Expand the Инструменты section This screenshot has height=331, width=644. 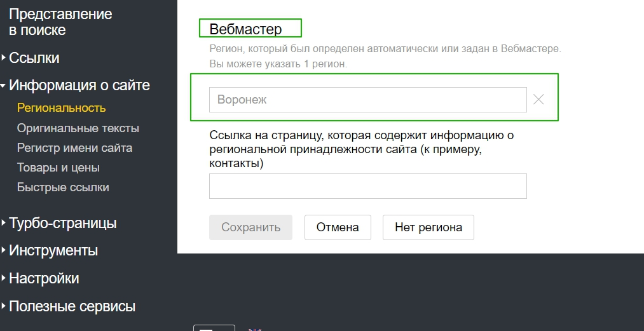coord(53,250)
